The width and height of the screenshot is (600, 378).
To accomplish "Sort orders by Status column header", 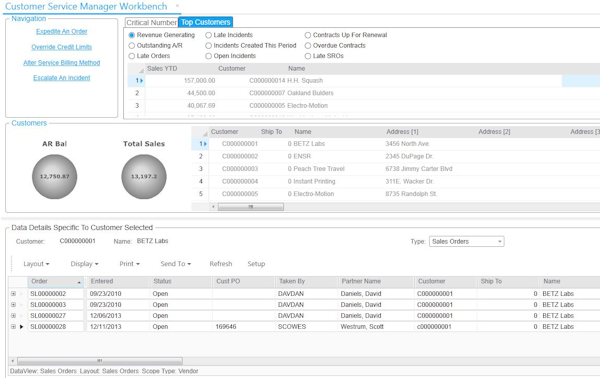I will click(x=181, y=282).
